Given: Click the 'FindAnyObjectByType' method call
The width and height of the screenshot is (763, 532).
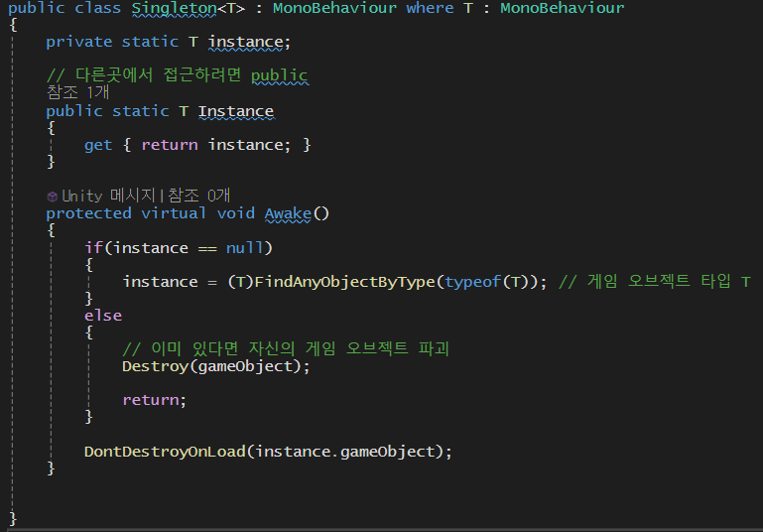Looking at the screenshot, I should (x=344, y=282).
